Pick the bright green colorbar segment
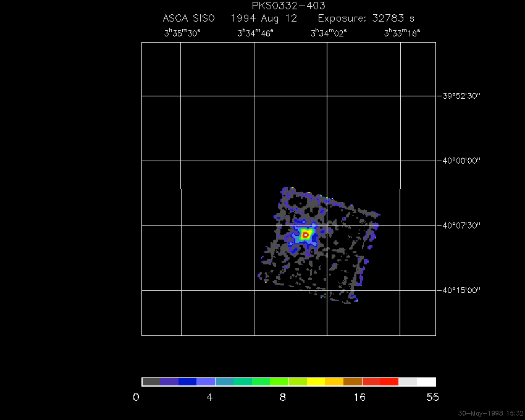 click(x=261, y=382)
